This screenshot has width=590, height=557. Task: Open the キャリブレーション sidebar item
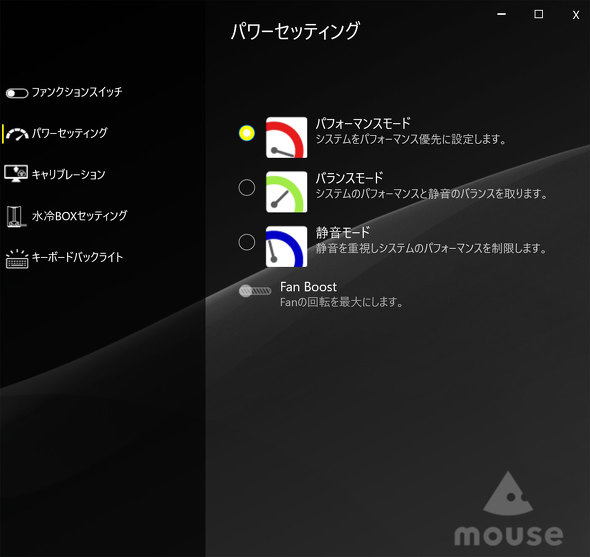coord(68,174)
